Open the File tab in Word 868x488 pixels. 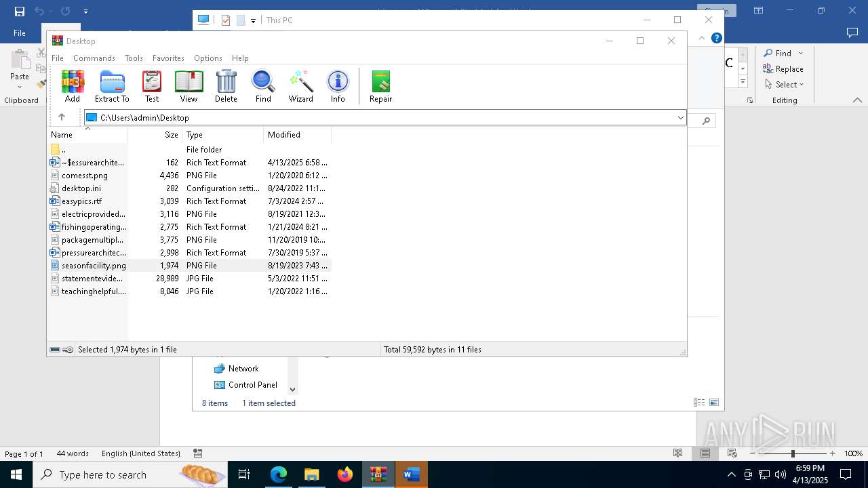[x=20, y=33]
